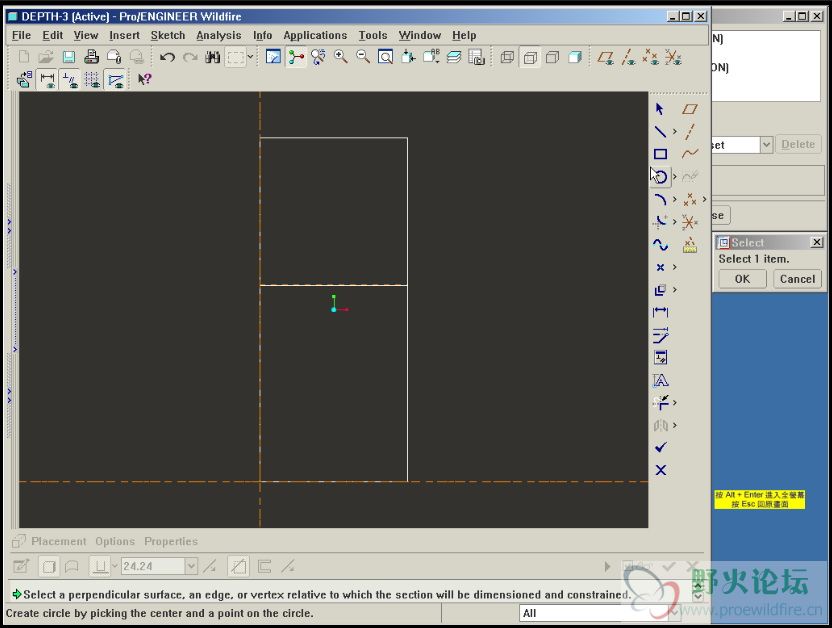The image size is (832, 628).
Task: Click the Zoom Out magnifier icon
Action: click(363, 57)
